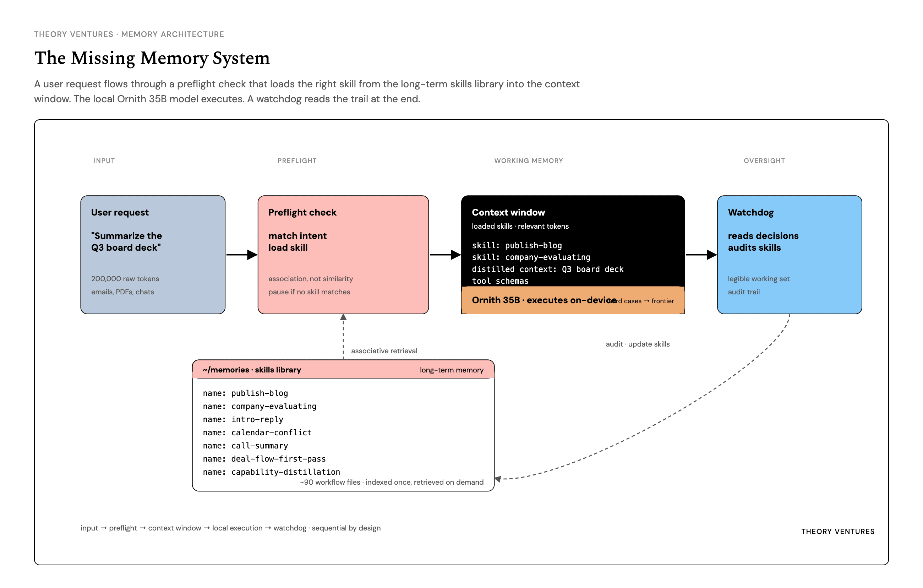Image resolution: width=923 pixels, height=588 pixels.
Task: Click the 'audit · update skills' label
Action: (x=638, y=344)
